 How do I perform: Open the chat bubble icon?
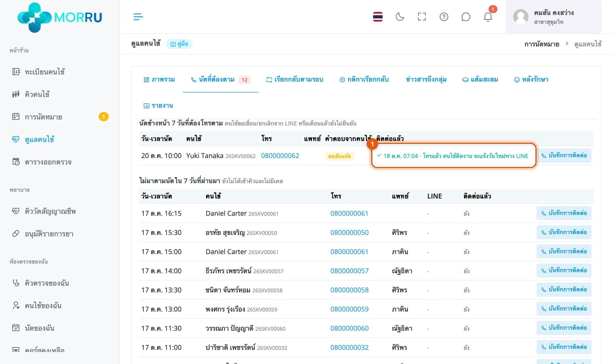point(466,17)
